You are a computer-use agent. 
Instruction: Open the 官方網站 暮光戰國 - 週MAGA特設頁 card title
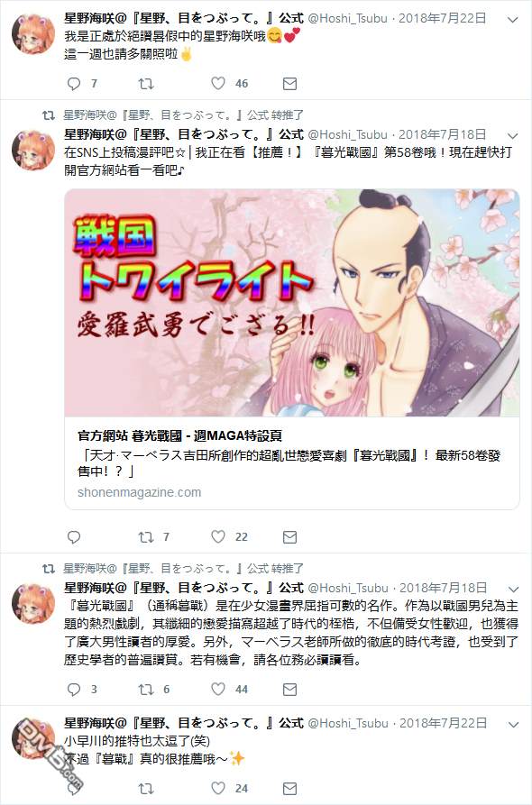(179, 436)
